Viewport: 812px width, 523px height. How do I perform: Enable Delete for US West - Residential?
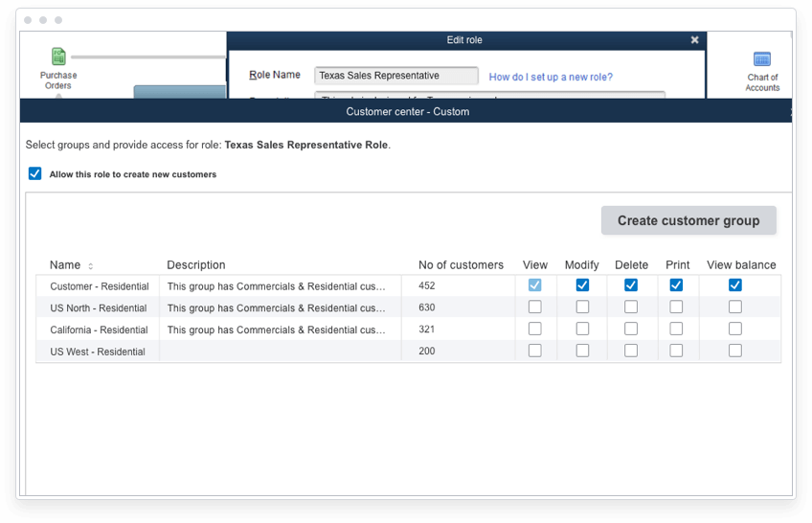pyautogui.click(x=631, y=351)
